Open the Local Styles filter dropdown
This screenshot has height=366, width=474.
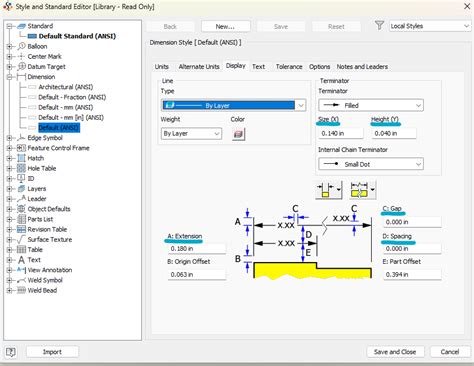(x=430, y=26)
